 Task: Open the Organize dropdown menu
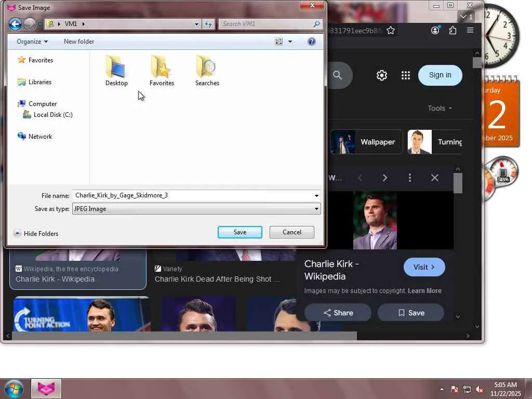tap(32, 42)
